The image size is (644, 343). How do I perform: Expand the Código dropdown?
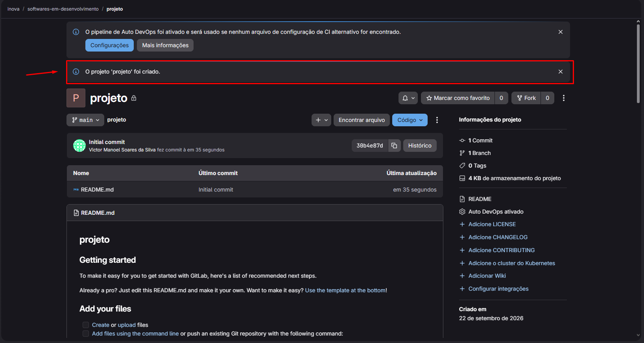point(410,120)
